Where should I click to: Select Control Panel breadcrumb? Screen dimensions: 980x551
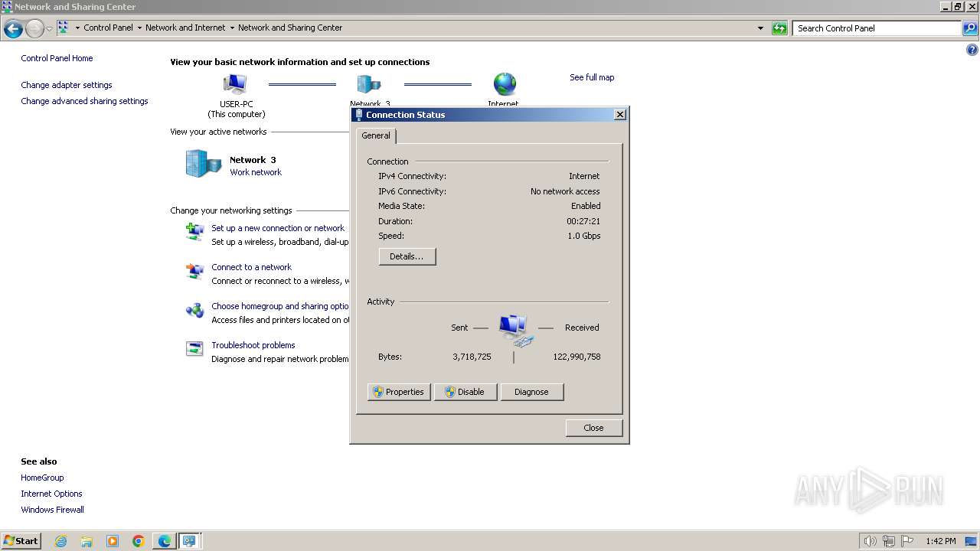pyautogui.click(x=108, y=28)
